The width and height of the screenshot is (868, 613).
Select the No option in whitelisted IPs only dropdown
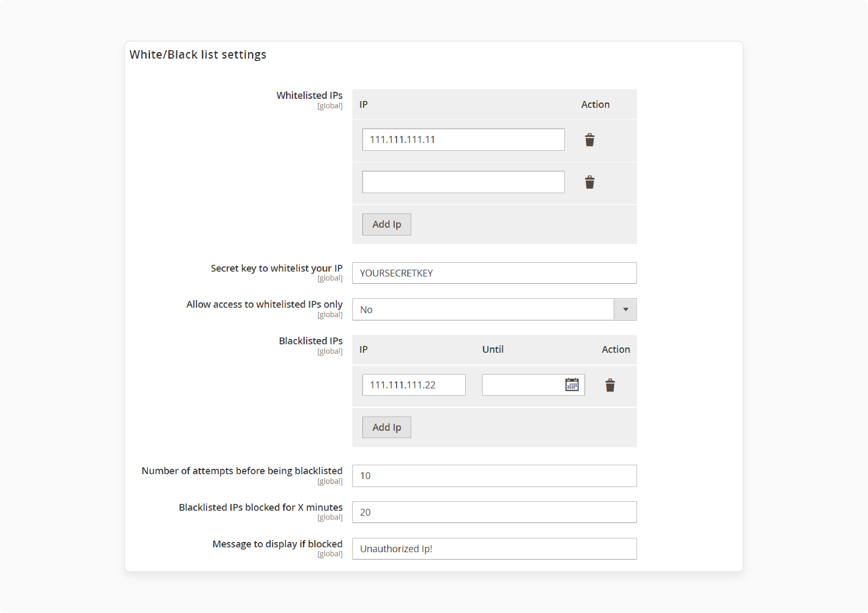(x=494, y=309)
